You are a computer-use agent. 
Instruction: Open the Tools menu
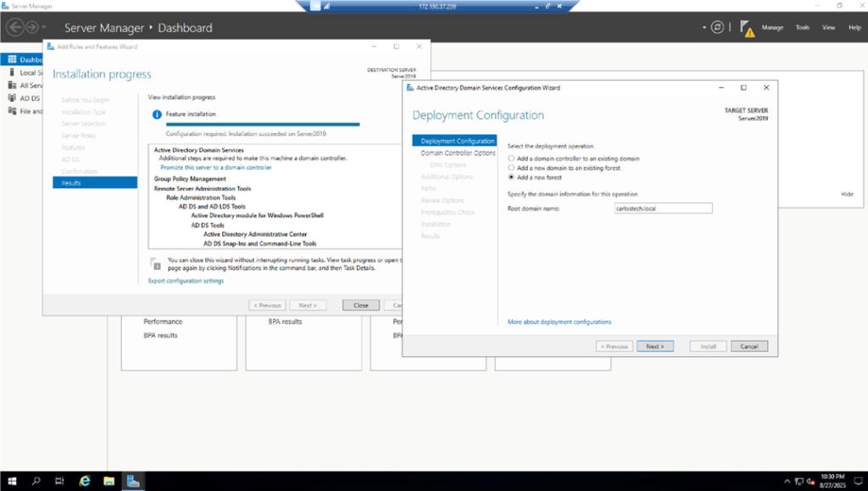tap(802, 28)
